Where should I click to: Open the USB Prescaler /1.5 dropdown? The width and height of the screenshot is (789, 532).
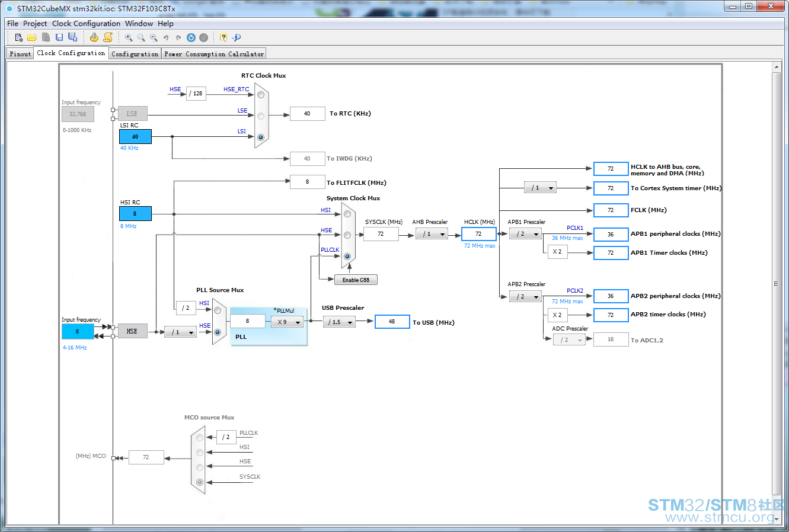339,322
